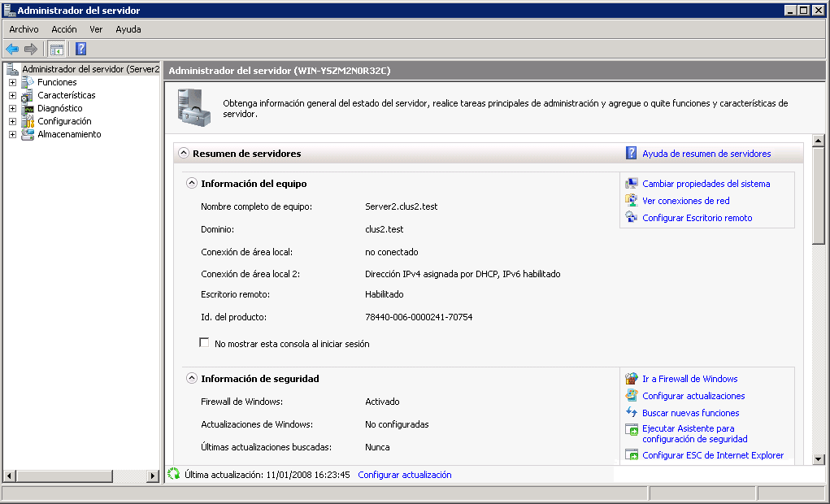Viewport: 830px width, 504px height.
Task: Collapse the Información del equipo section
Action: coord(192,183)
